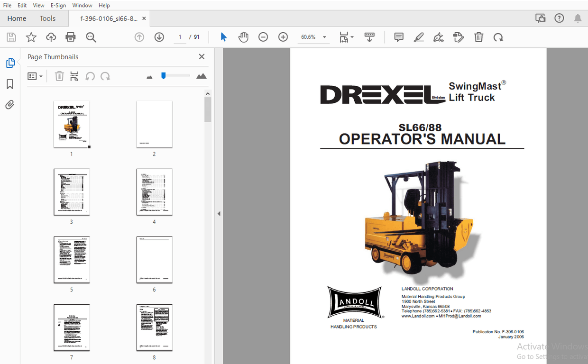Add a sticky note comment
Image resolution: width=588 pixels, height=364 pixels.
(398, 37)
